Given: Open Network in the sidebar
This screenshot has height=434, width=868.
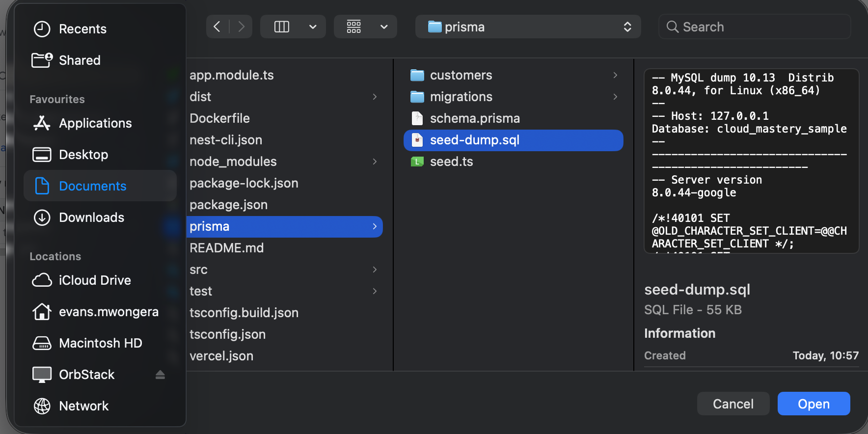Looking at the screenshot, I should coord(83,406).
